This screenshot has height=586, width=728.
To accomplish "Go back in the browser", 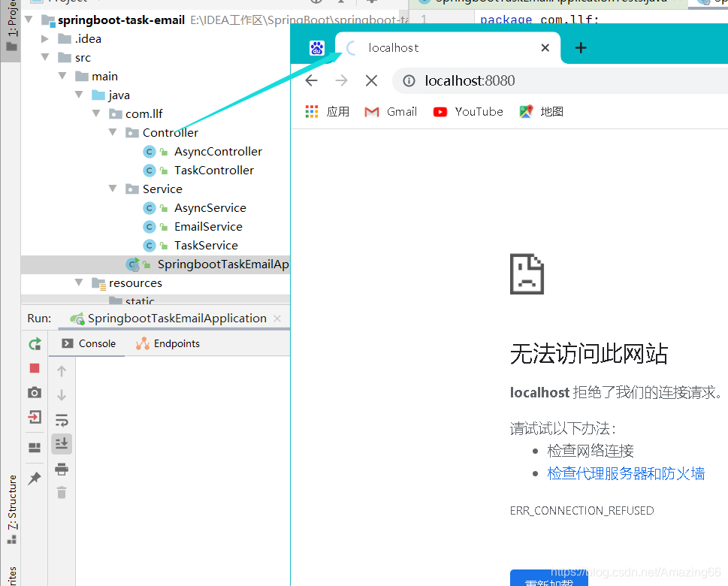I will [312, 80].
